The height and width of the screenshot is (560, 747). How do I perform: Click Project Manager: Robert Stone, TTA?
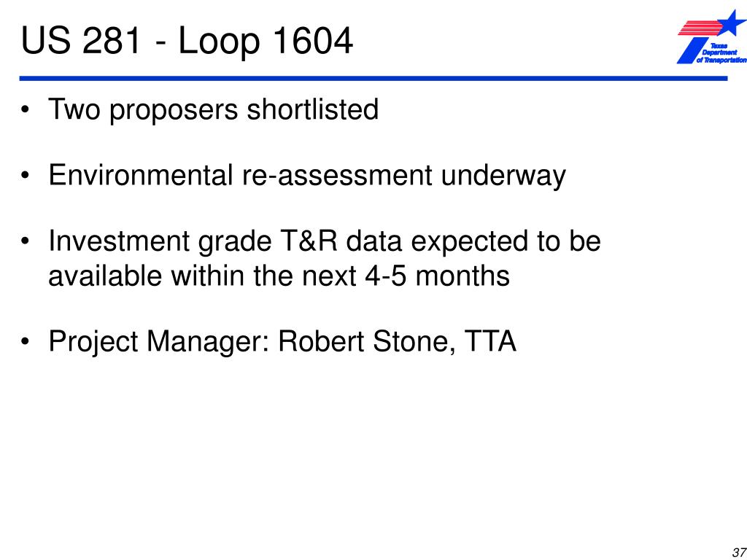282,342
